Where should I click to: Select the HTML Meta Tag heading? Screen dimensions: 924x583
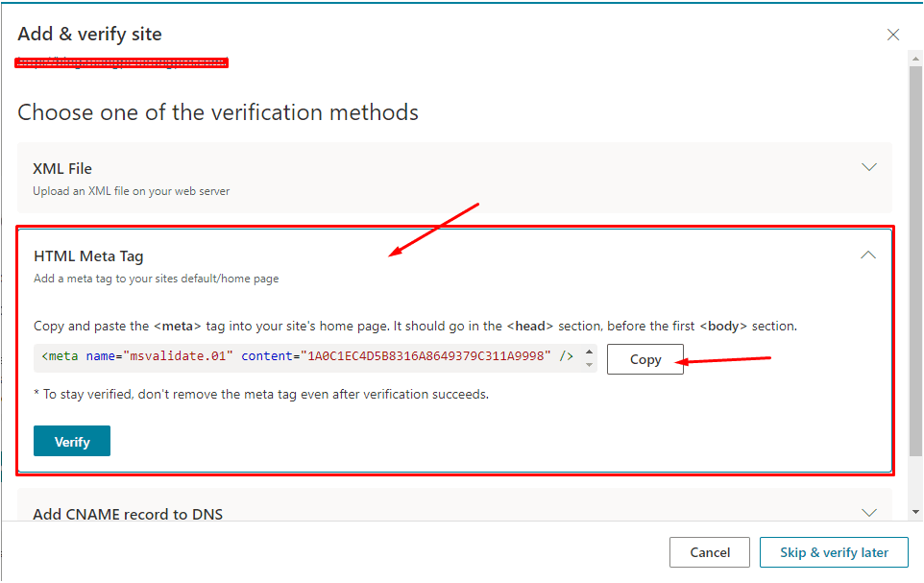point(88,256)
